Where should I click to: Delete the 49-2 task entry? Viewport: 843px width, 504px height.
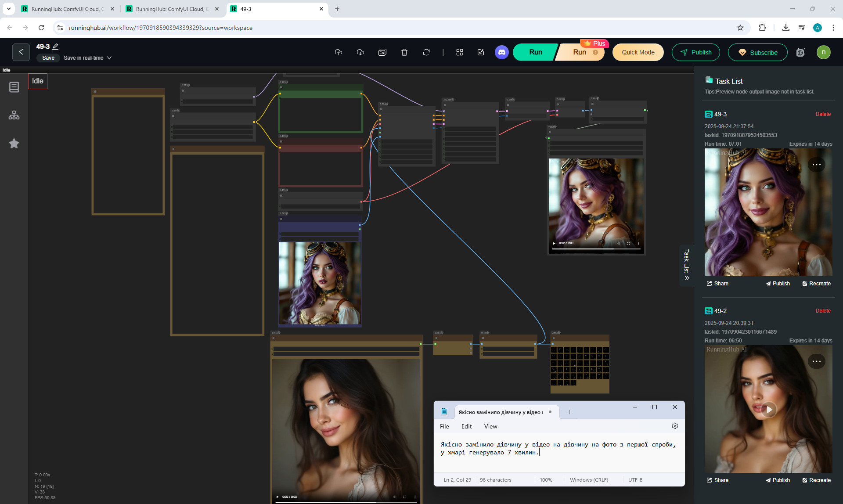823,311
